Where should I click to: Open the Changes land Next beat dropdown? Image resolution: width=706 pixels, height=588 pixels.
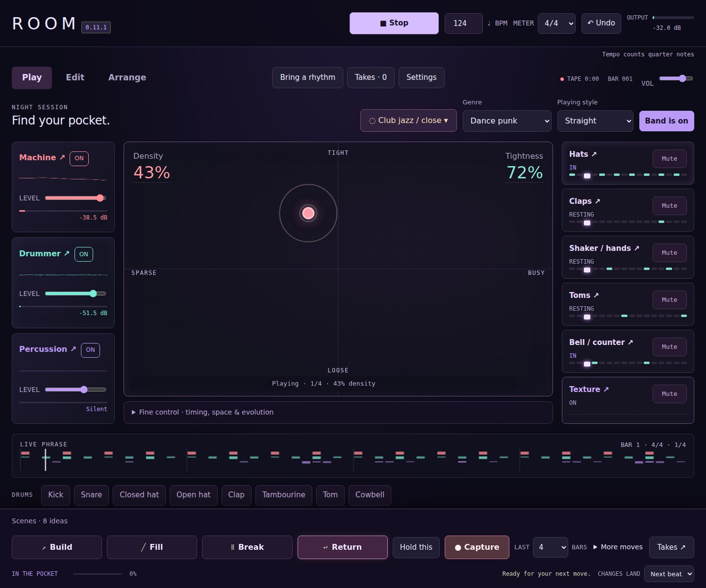pos(669,574)
